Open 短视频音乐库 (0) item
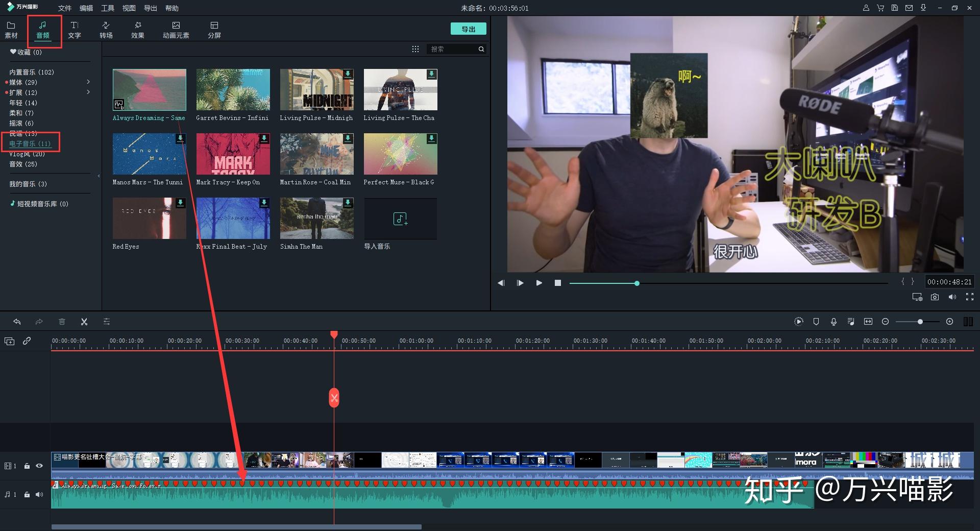 tap(39, 204)
